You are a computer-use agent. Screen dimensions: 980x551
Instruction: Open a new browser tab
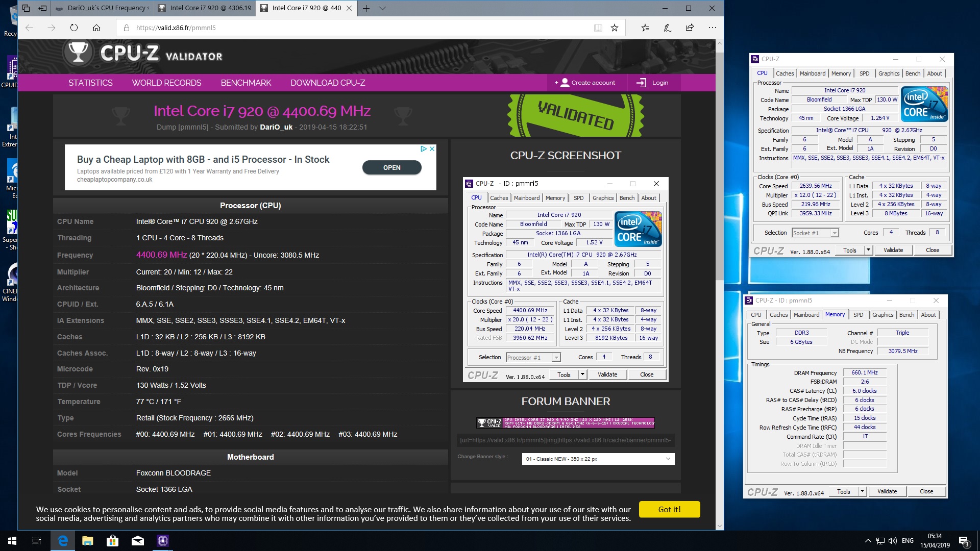click(x=366, y=8)
